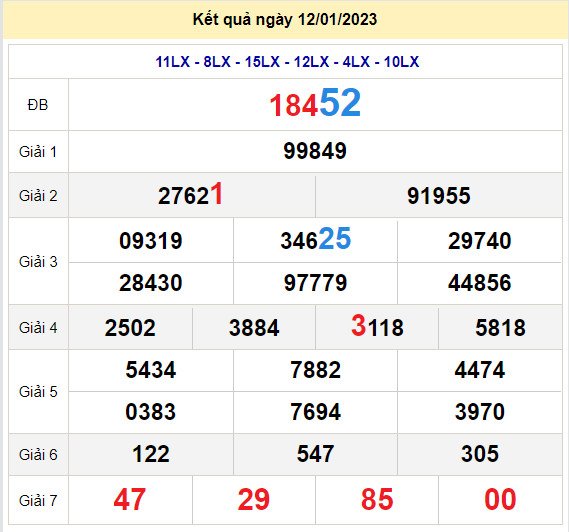This screenshot has height=532, width=569.
Task: Click the Giải 7 row label
Action: coord(38,501)
